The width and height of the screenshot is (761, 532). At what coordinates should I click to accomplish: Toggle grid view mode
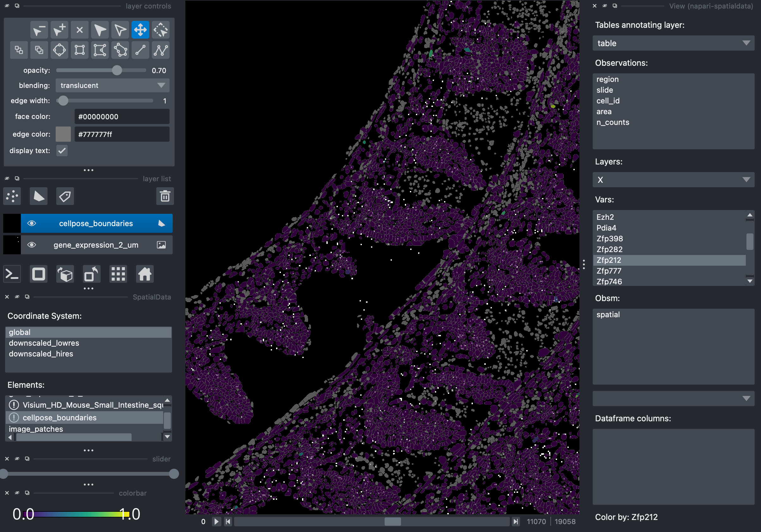tap(118, 275)
